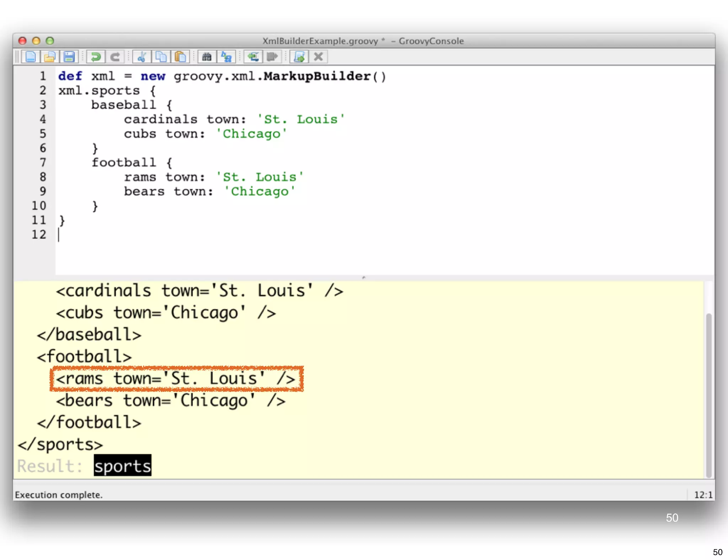Undo the last edit with the green arrow
Viewport: 728px width, 560px height.
(96, 57)
